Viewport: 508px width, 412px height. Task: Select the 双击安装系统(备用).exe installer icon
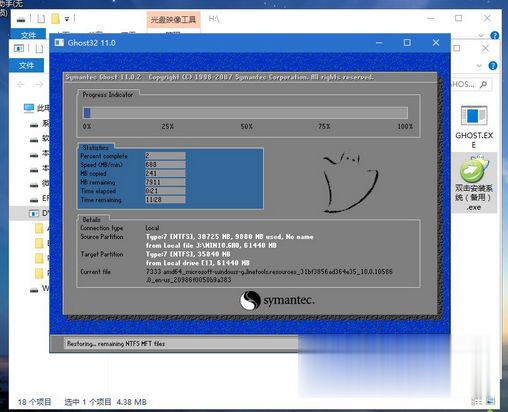(474, 183)
